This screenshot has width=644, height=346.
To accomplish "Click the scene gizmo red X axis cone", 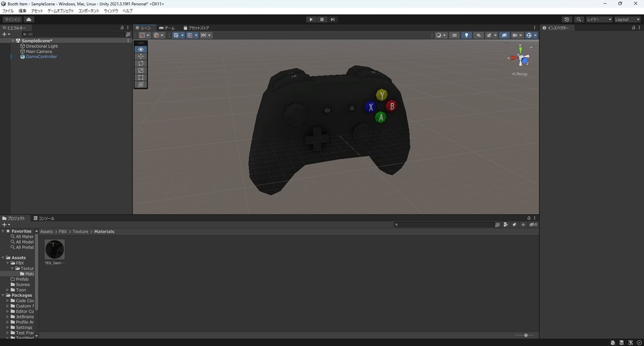I will 513,58.
